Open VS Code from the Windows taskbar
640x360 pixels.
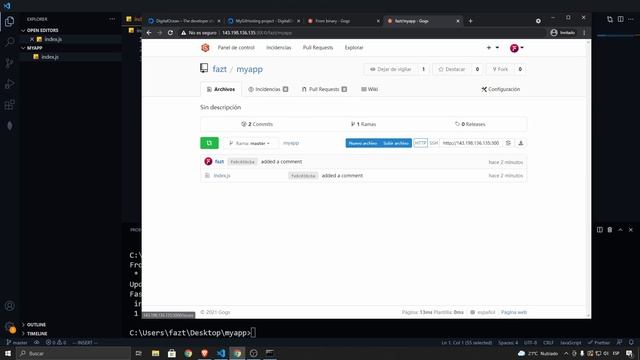pyautogui.click(x=221, y=353)
